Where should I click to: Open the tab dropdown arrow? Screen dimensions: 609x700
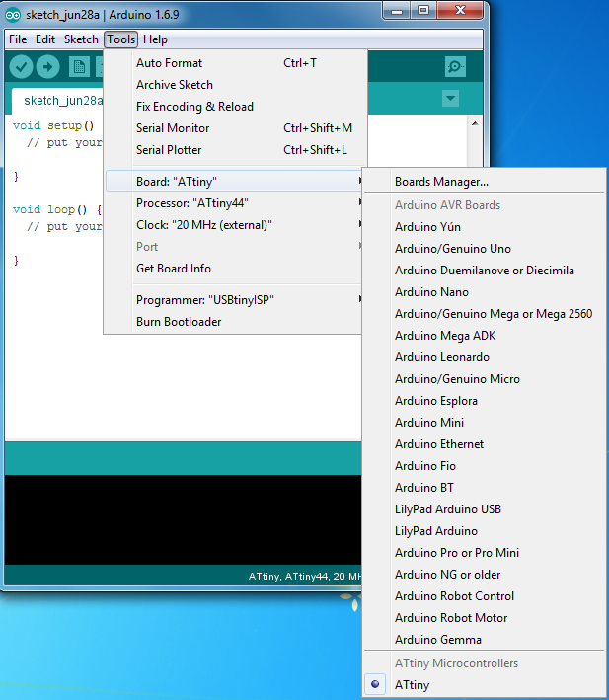click(x=450, y=98)
